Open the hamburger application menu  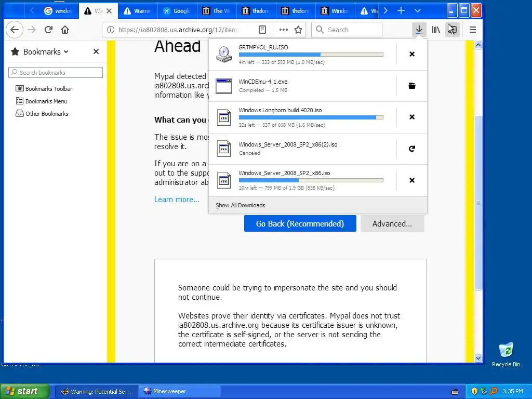coord(473,30)
